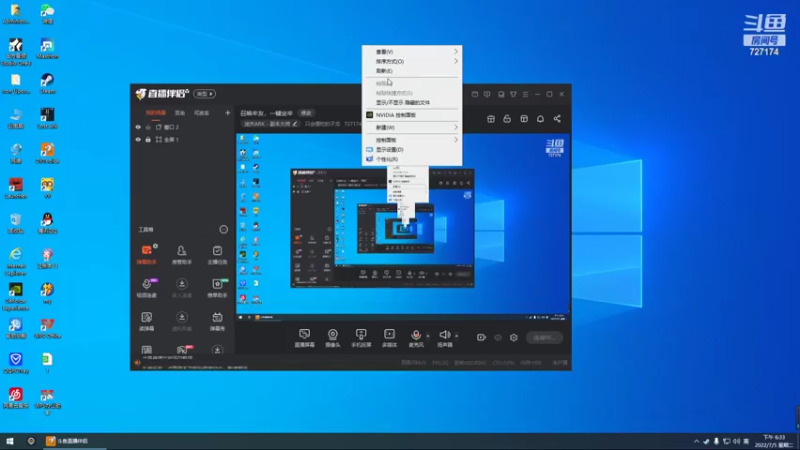The height and width of the screenshot is (450, 800).
Task: Expand the 控制面板 submenu arrow
Action: pyautogui.click(x=456, y=140)
